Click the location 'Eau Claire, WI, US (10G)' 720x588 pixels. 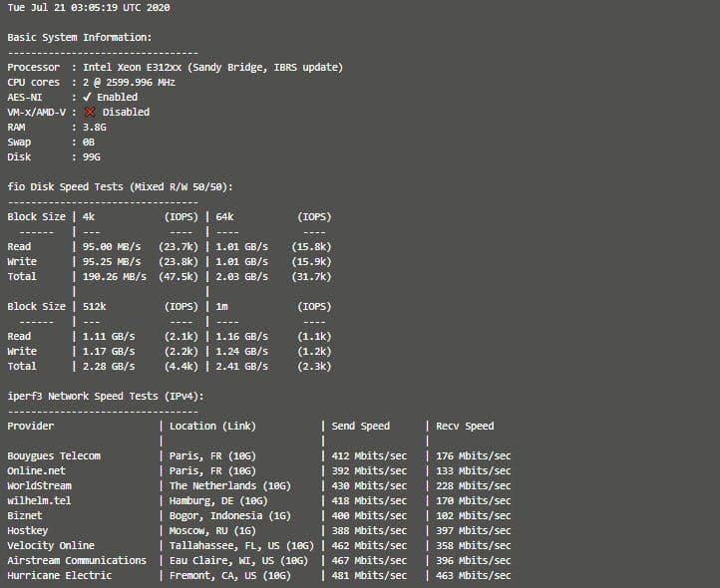point(238,560)
